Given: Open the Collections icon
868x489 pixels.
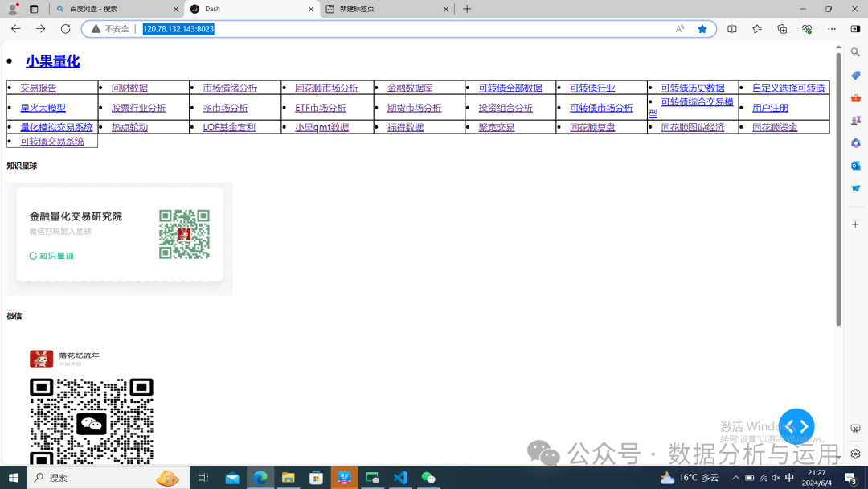Looking at the screenshot, I should point(782,29).
